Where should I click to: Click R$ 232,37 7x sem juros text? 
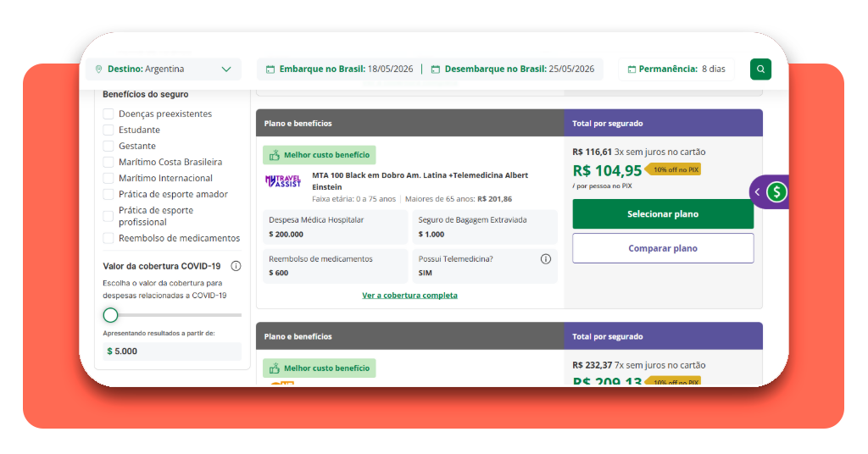639,365
